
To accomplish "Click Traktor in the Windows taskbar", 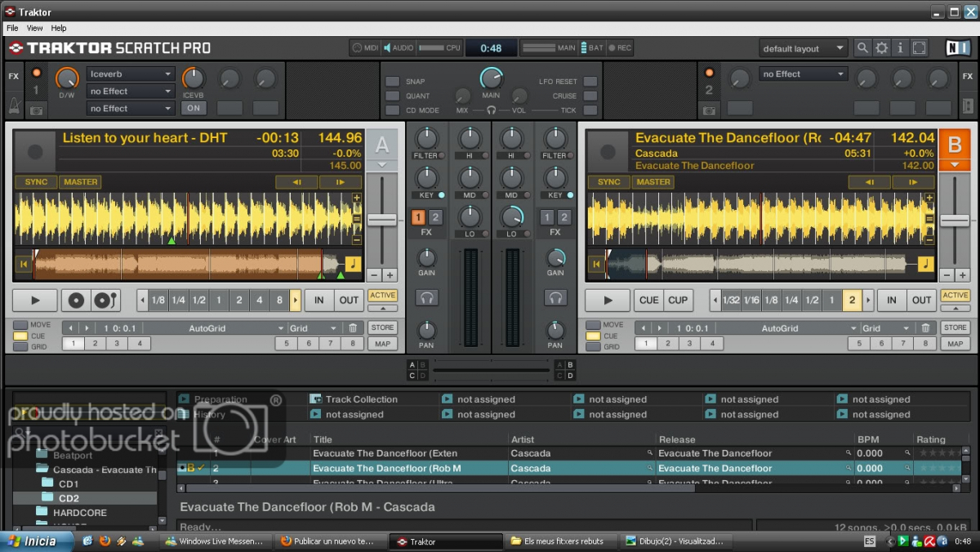I will 446,541.
